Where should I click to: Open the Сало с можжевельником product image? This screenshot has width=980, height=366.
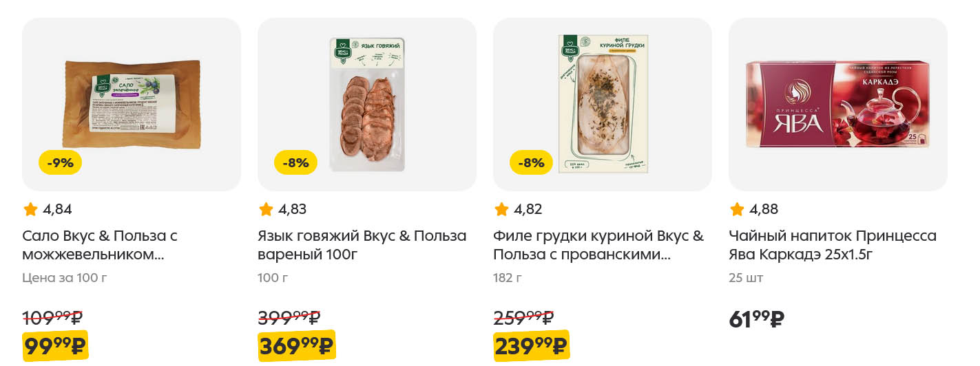click(132, 103)
